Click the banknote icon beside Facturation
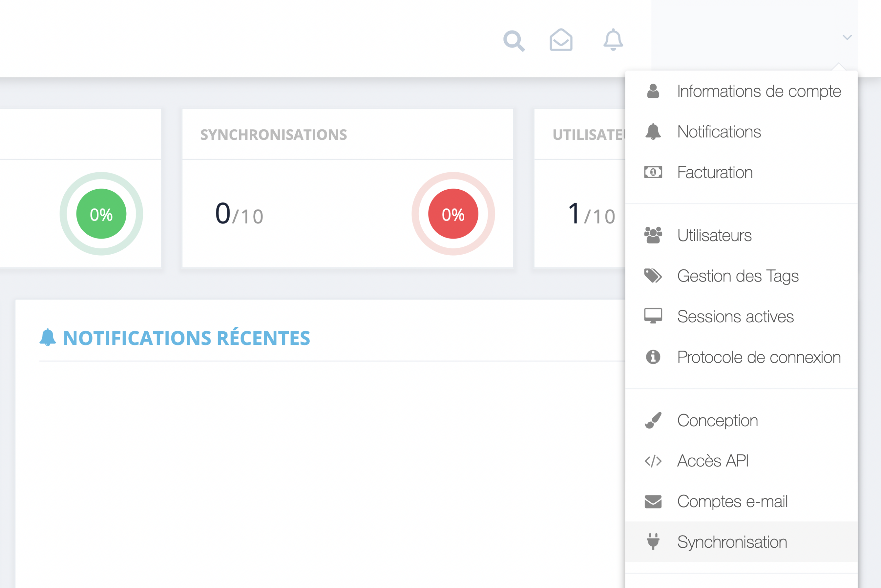Screen dimensions: 881x588 coord(653,172)
